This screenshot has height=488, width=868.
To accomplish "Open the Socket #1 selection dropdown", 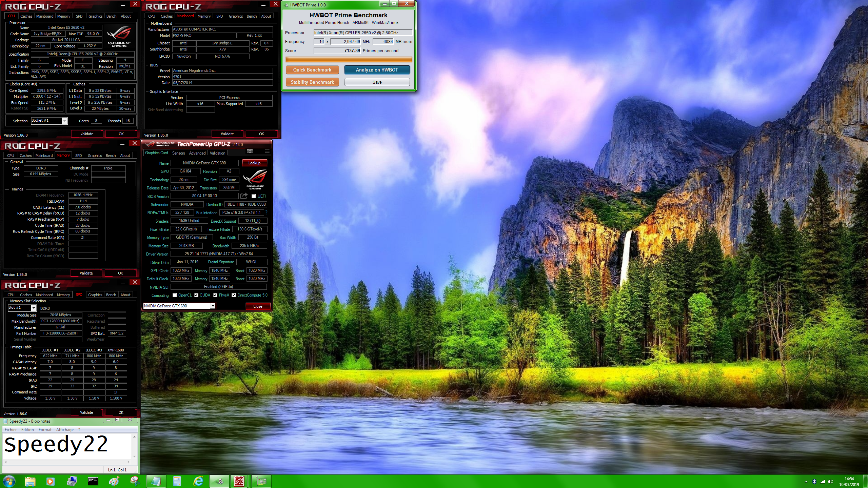I will click(x=50, y=121).
